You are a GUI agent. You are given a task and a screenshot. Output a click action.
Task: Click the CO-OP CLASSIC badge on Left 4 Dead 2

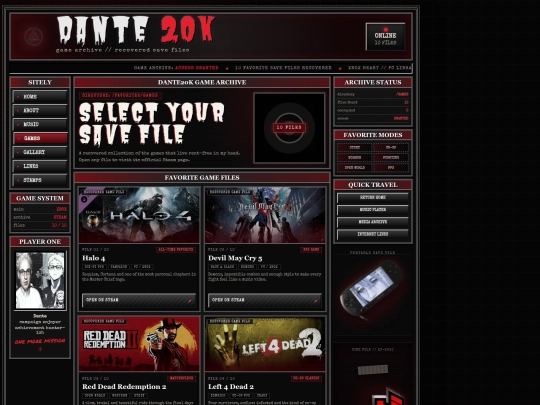coord(306,378)
